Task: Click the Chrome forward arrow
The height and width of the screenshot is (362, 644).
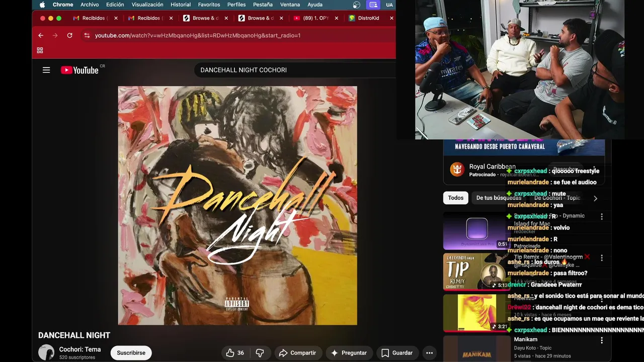Action: pos(55,35)
